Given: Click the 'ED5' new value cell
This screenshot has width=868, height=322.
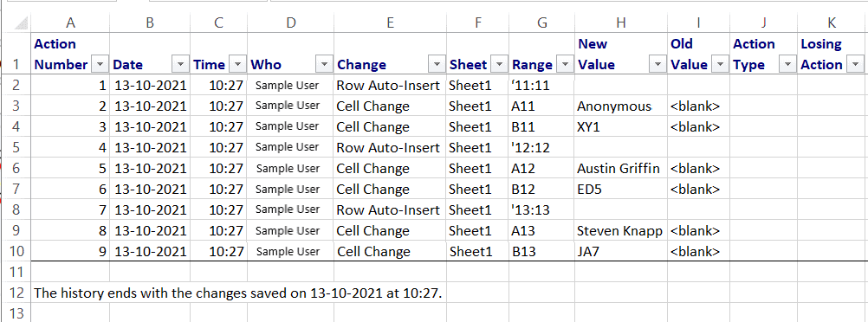Looking at the screenshot, I should click(x=621, y=190).
